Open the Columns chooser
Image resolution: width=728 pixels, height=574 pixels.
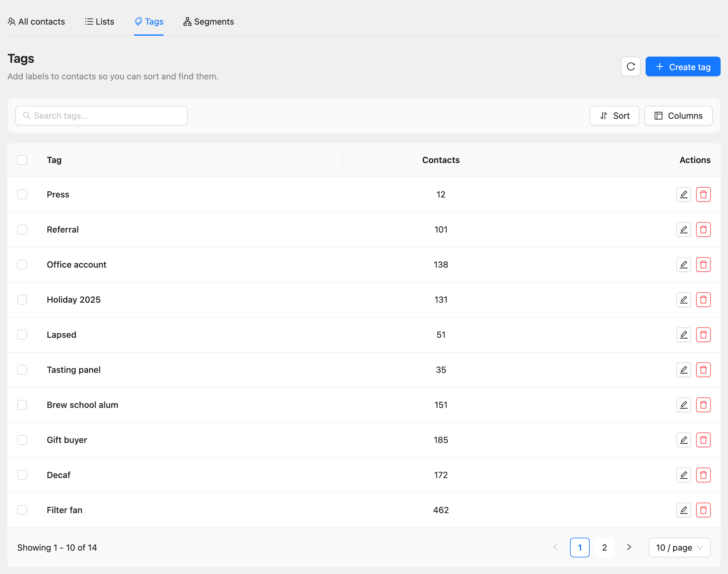click(x=678, y=116)
